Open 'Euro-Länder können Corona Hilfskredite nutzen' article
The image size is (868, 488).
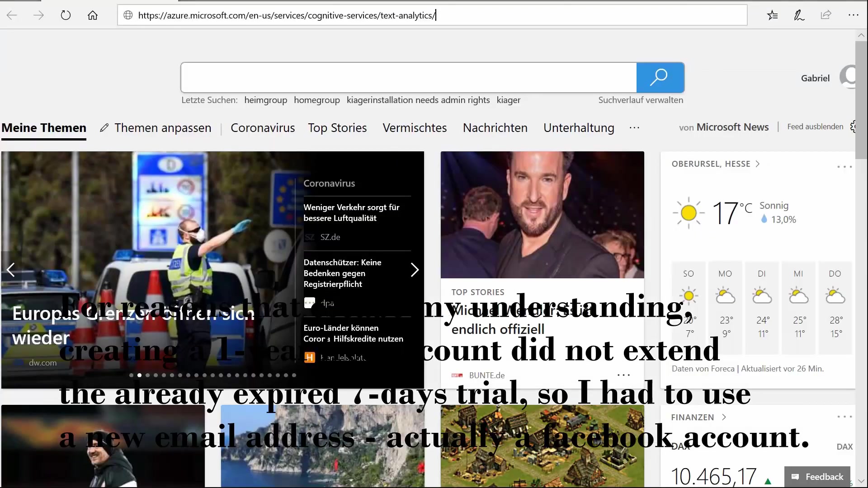(x=353, y=333)
